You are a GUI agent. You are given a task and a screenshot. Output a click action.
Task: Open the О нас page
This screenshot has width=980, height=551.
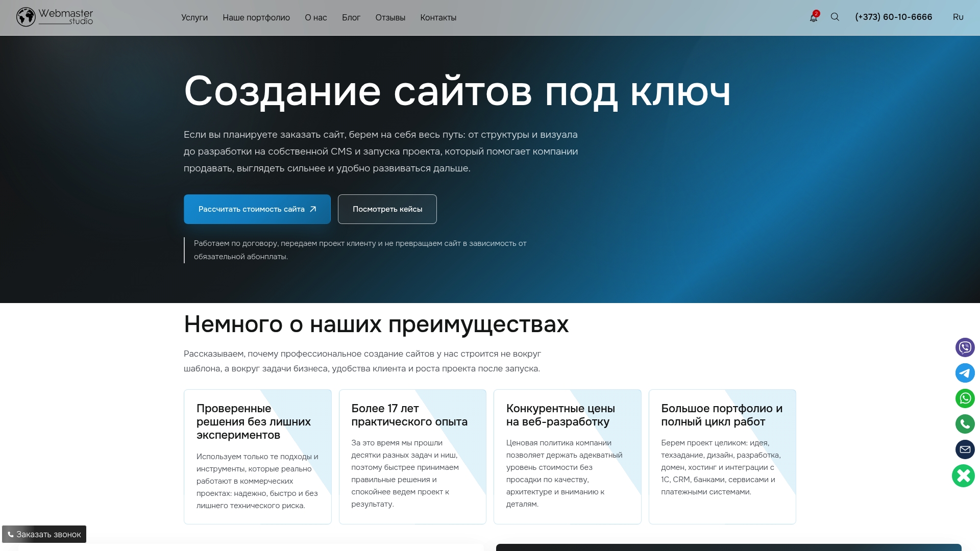point(315,17)
